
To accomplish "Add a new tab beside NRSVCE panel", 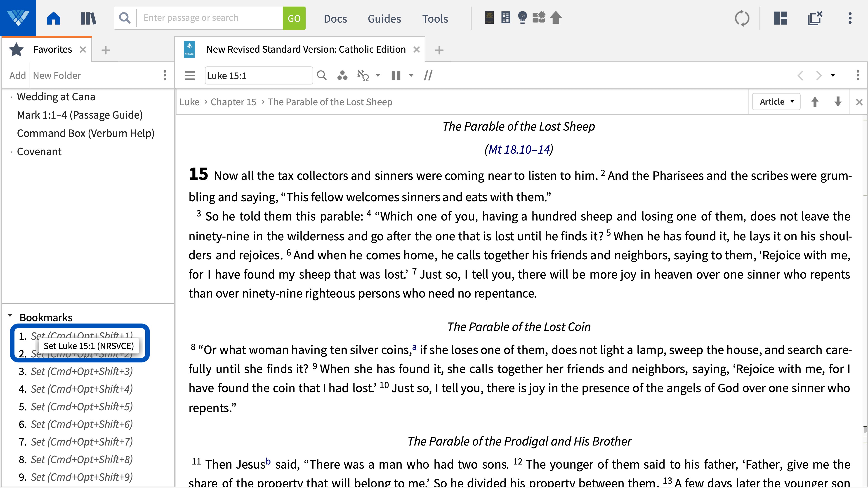I will click(x=439, y=50).
